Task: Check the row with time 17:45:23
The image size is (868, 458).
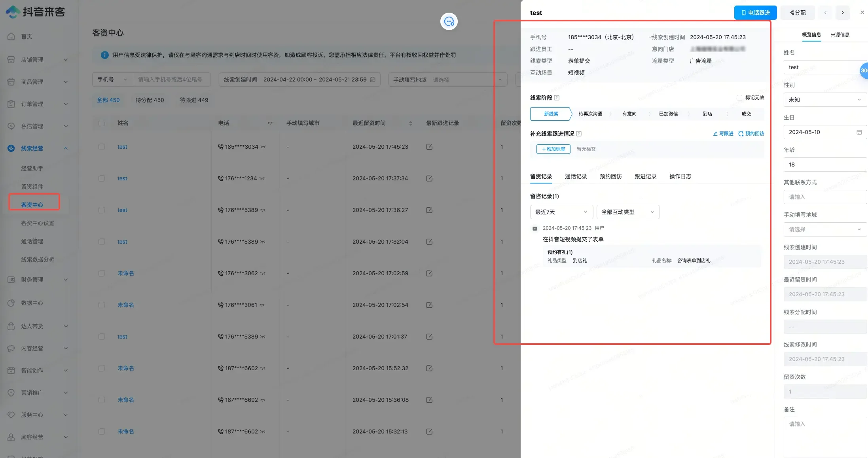Action: pos(102,147)
